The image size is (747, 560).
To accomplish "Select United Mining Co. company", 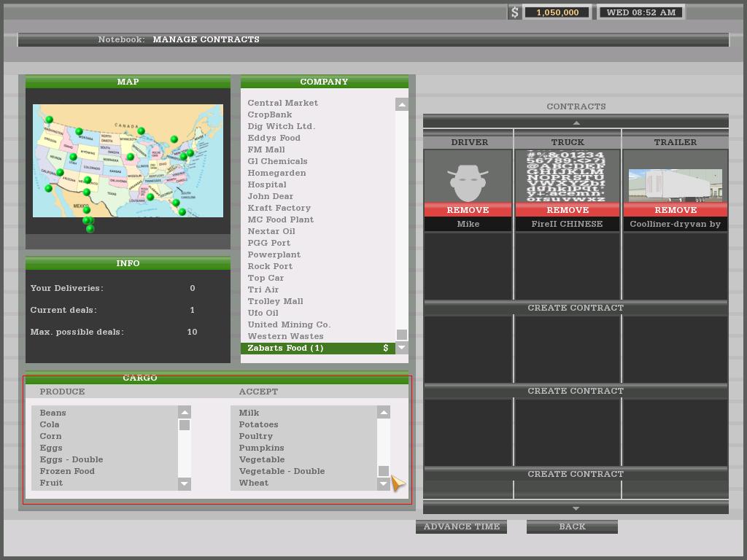I will 288,324.
